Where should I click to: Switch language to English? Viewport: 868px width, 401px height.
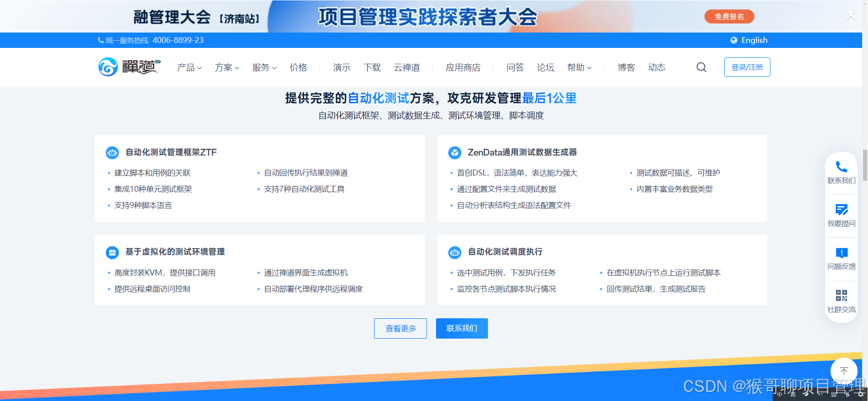click(x=754, y=40)
